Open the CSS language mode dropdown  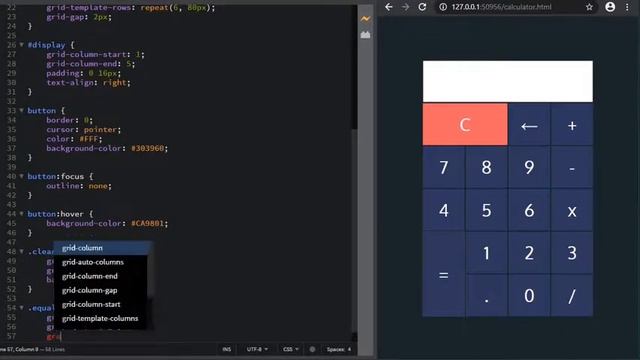(291, 349)
